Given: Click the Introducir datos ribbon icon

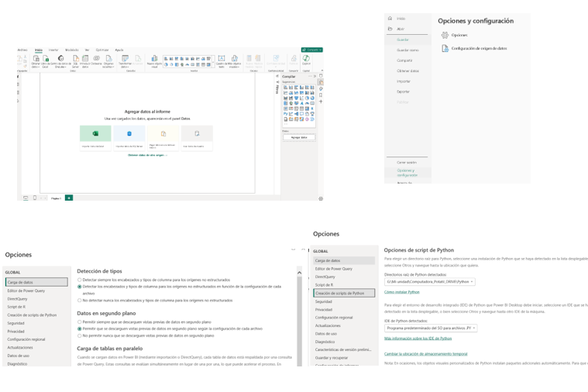Looking at the screenshot, I should tap(85, 59).
